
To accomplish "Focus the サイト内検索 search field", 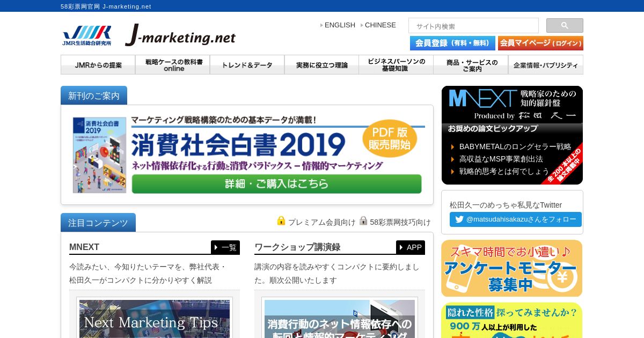I will click(473, 26).
